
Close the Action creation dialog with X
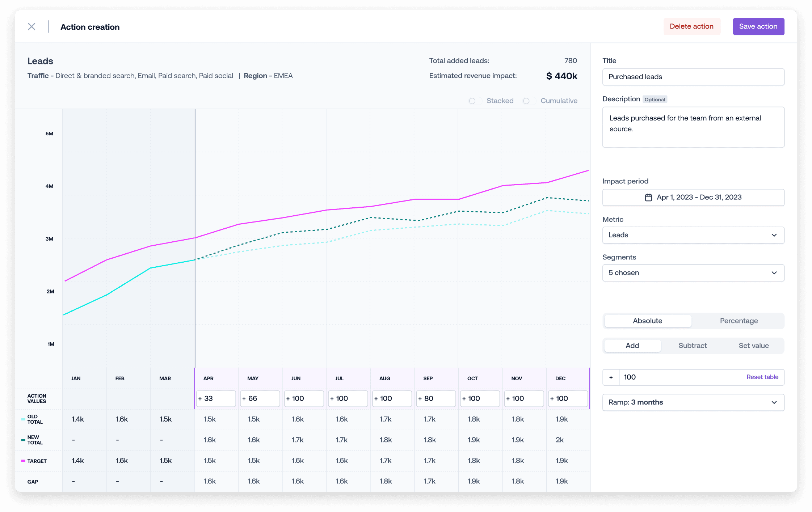[x=31, y=26]
